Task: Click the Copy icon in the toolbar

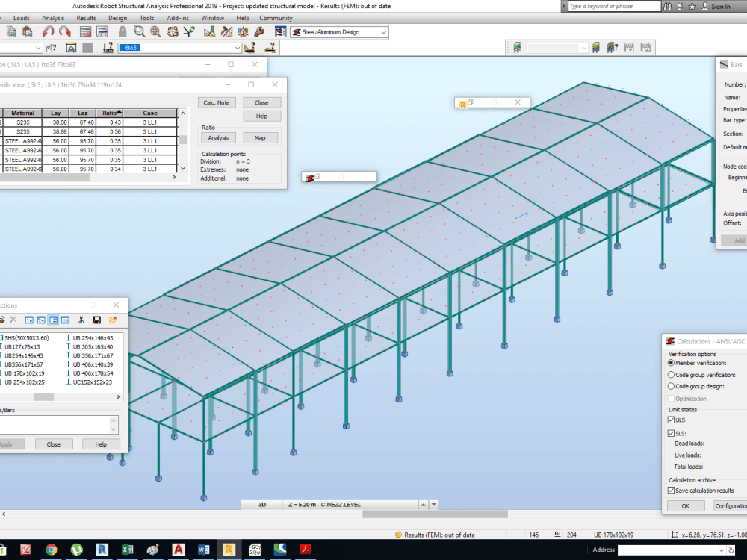Action: (x=11, y=32)
